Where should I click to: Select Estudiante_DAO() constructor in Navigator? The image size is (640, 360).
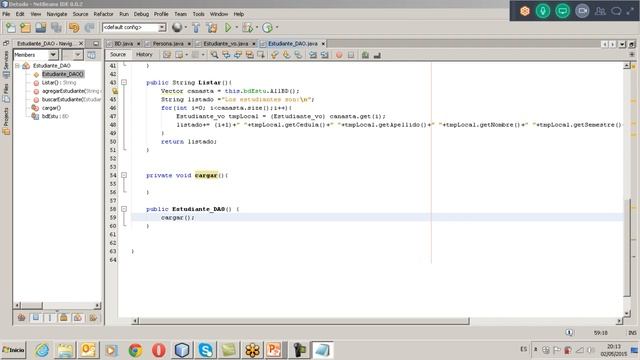click(x=63, y=74)
